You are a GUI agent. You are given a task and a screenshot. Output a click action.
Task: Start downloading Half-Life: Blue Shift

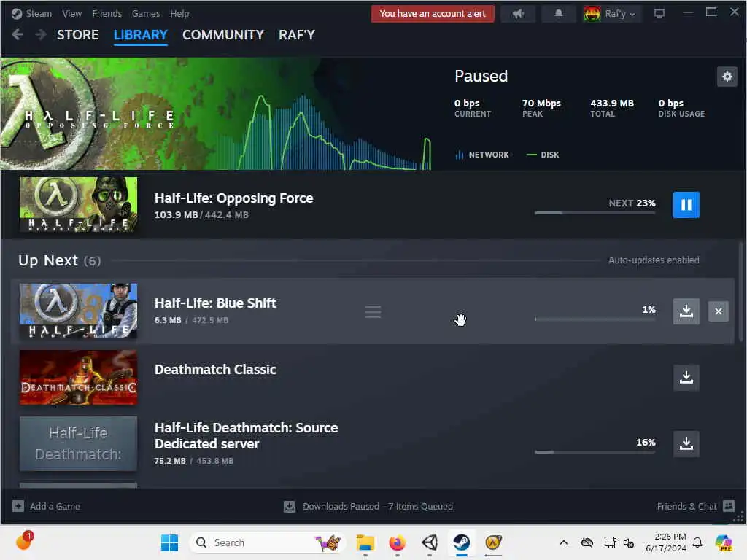tap(686, 311)
